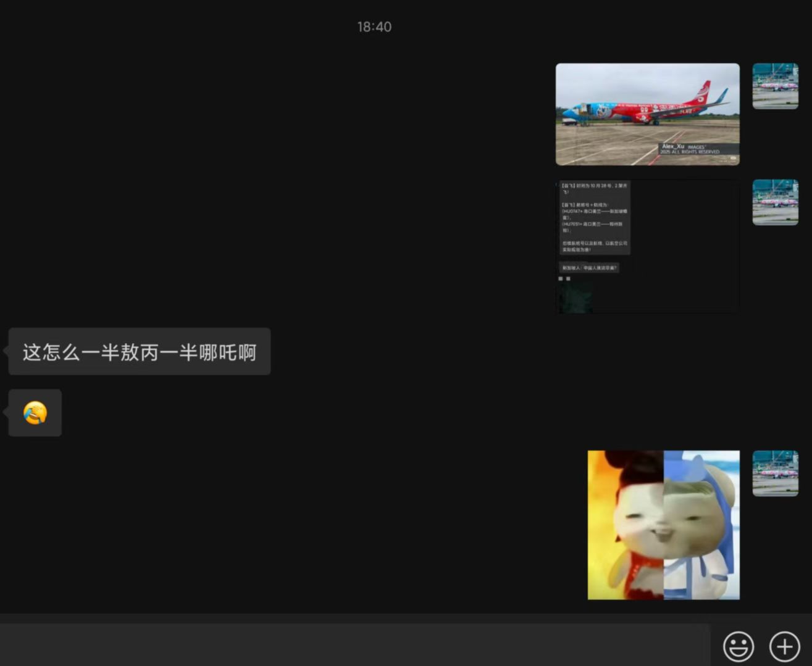Open the half-fire half-ice cat sticker
Screen dimensions: 812x666
(663, 525)
